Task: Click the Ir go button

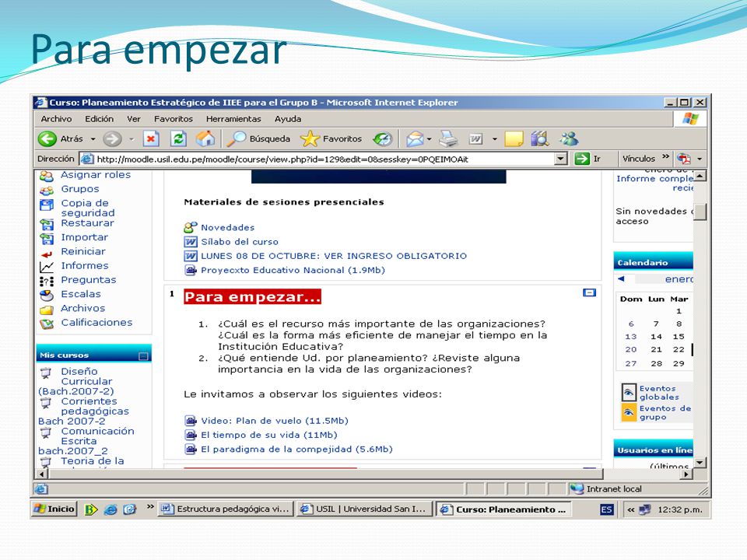Action: 587,159
